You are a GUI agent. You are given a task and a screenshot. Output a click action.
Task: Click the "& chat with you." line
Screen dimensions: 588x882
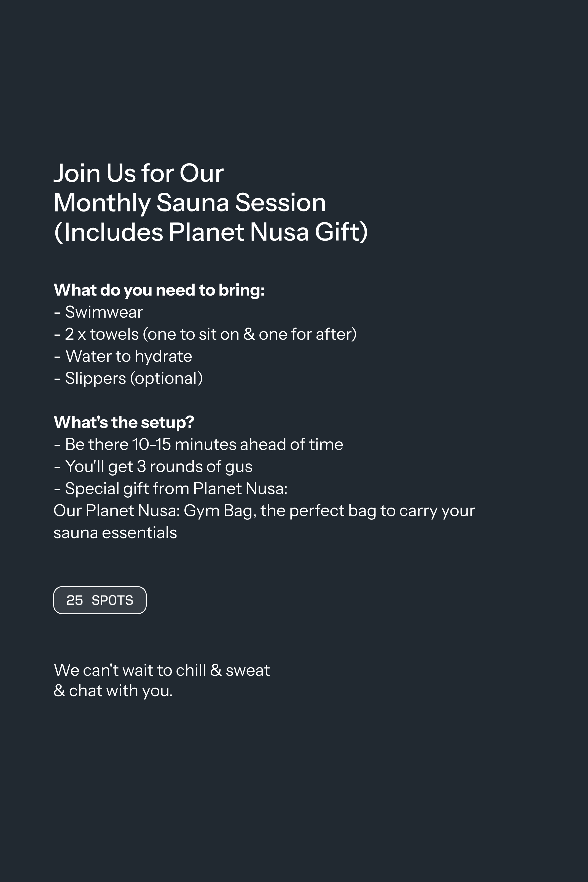point(113,691)
